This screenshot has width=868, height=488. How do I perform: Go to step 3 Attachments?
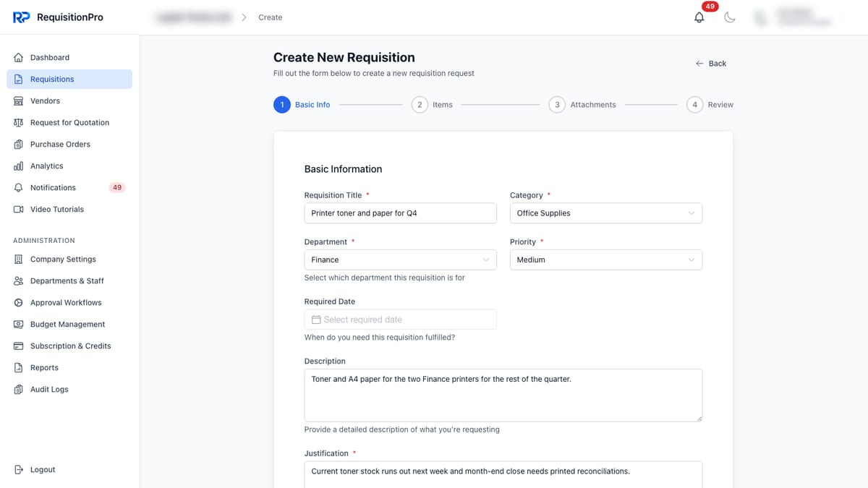[582, 105]
